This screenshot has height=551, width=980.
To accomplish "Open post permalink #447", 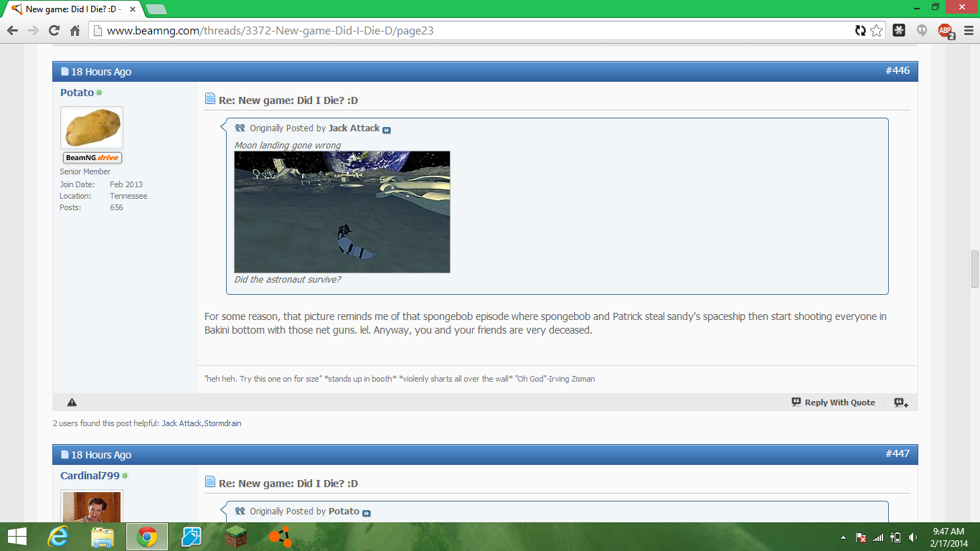I will point(897,453).
